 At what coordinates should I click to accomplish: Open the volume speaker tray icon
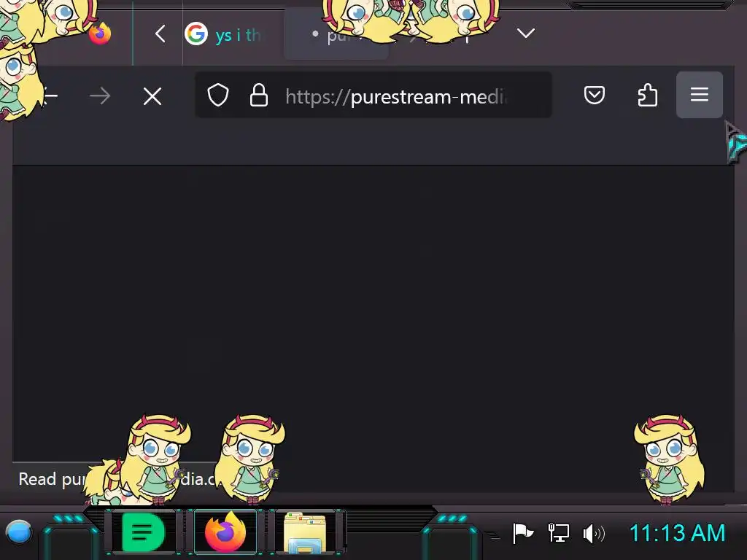(594, 533)
